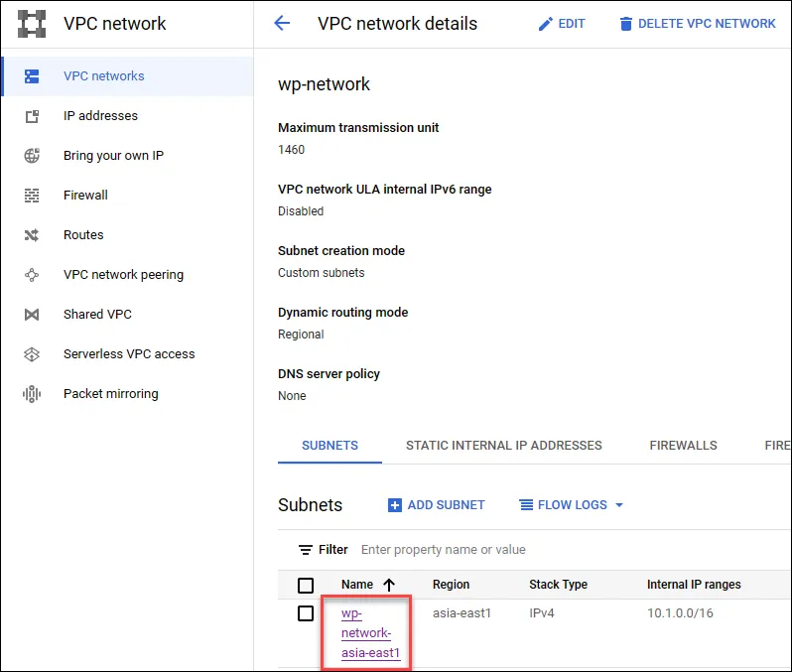Expand the FLOW LOGS dropdown arrow
The width and height of the screenshot is (792, 672).
tap(619, 505)
